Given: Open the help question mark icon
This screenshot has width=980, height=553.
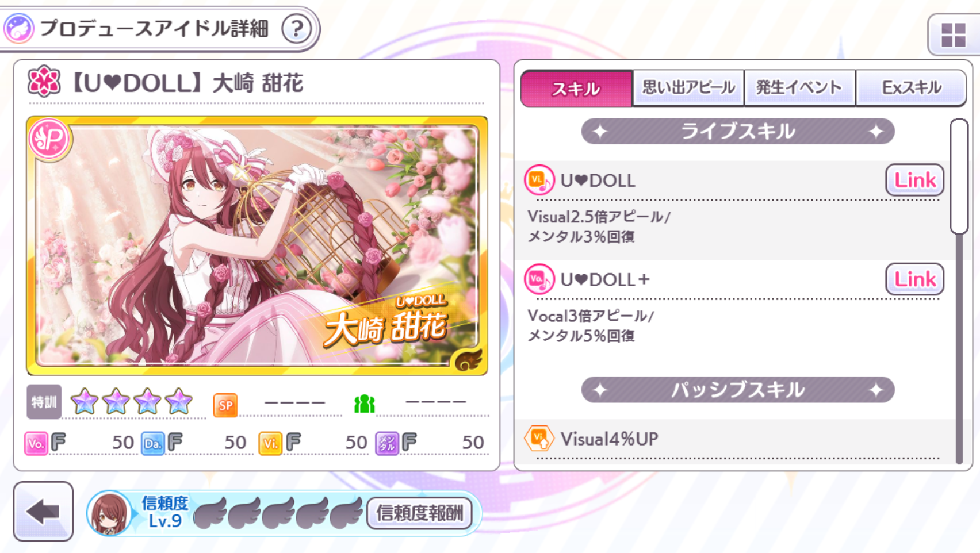Looking at the screenshot, I should pos(297,28).
